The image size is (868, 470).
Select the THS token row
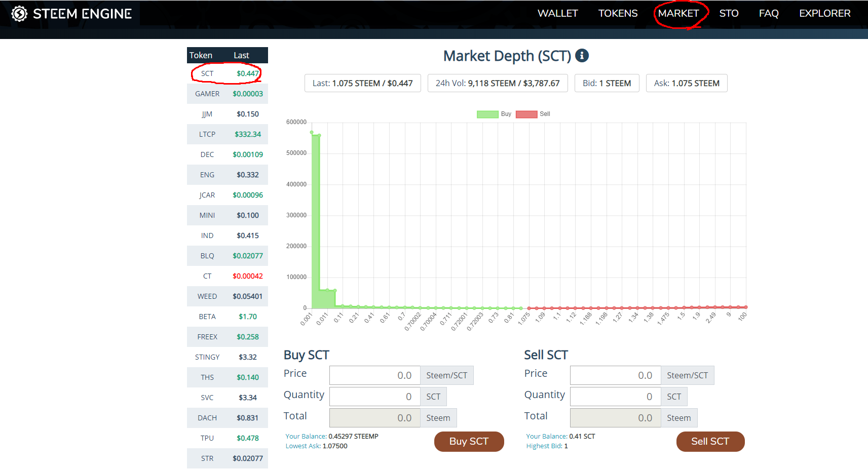click(x=228, y=377)
